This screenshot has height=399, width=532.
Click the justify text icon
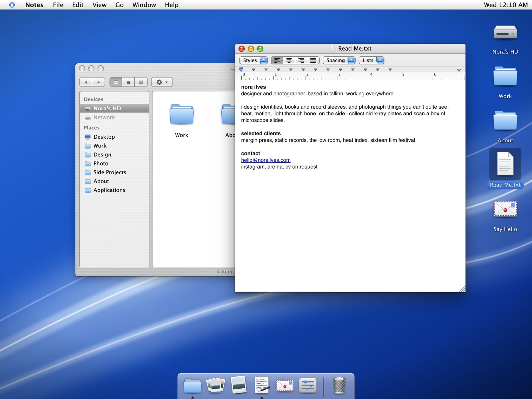[x=313, y=60]
